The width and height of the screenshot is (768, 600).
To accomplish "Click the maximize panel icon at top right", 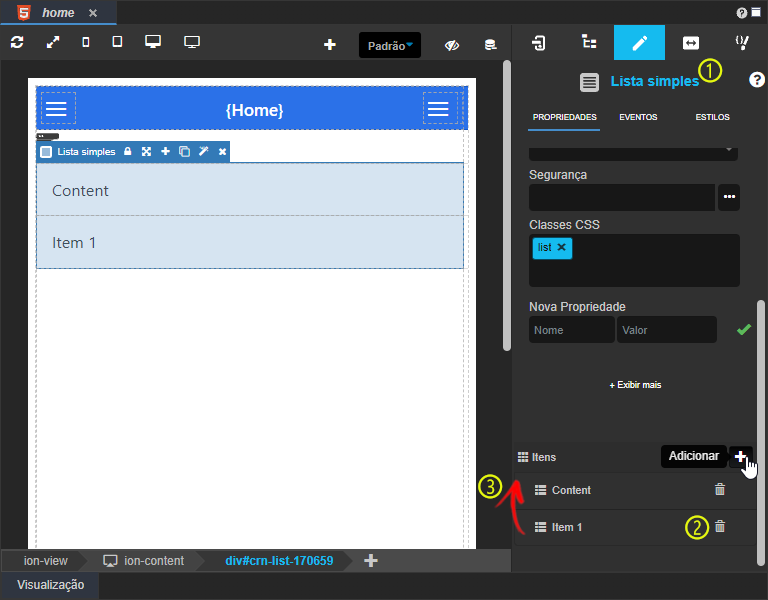I will point(756,13).
